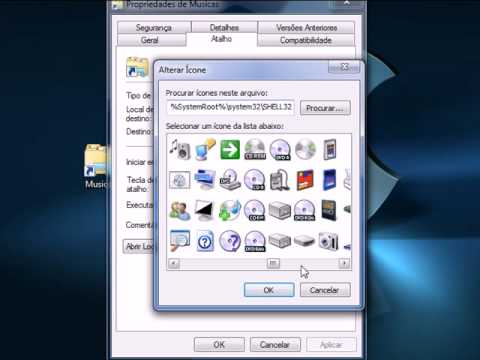Click Cancelar in the Propriedades window
480x360 pixels.
275,345
